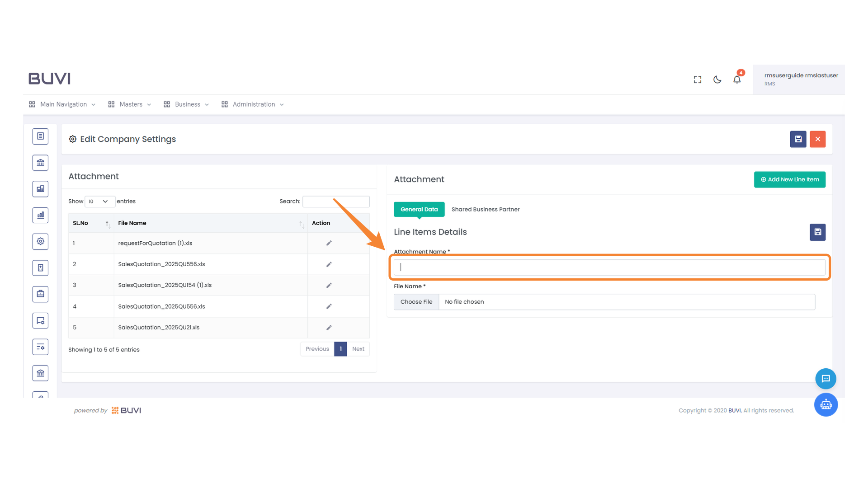Switch to the Shared Business Partner tab

pos(486,209)
